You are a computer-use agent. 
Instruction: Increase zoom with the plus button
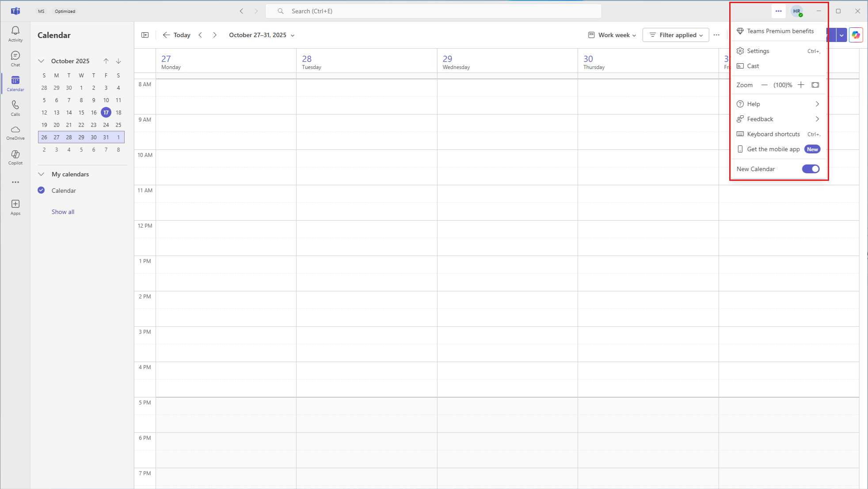(x=801, y=85)
